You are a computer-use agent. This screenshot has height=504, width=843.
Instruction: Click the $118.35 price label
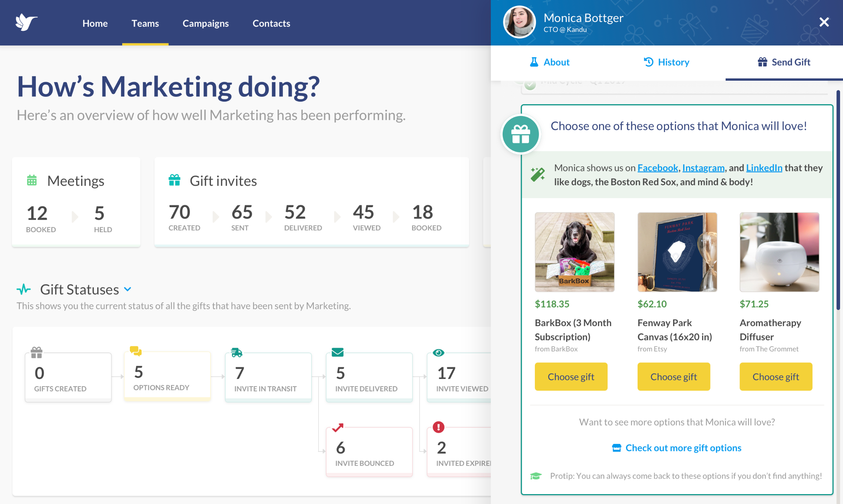pyautogui.click(x=552, y=304)
